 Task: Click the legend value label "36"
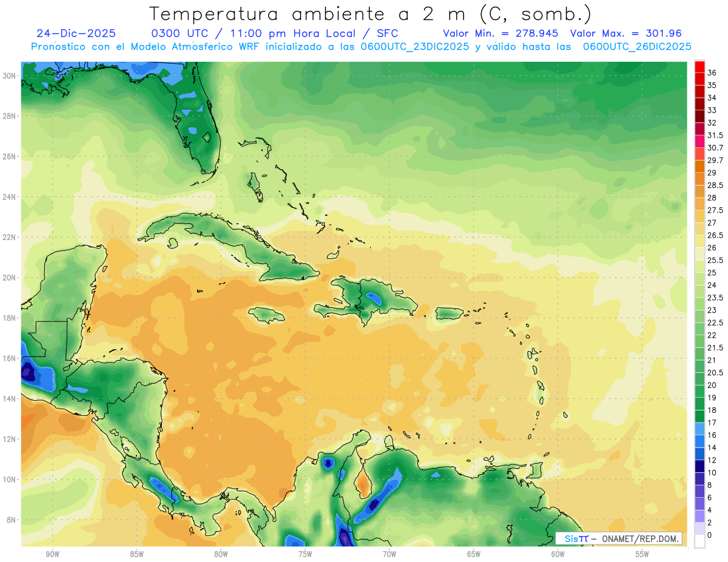point(712,73)
